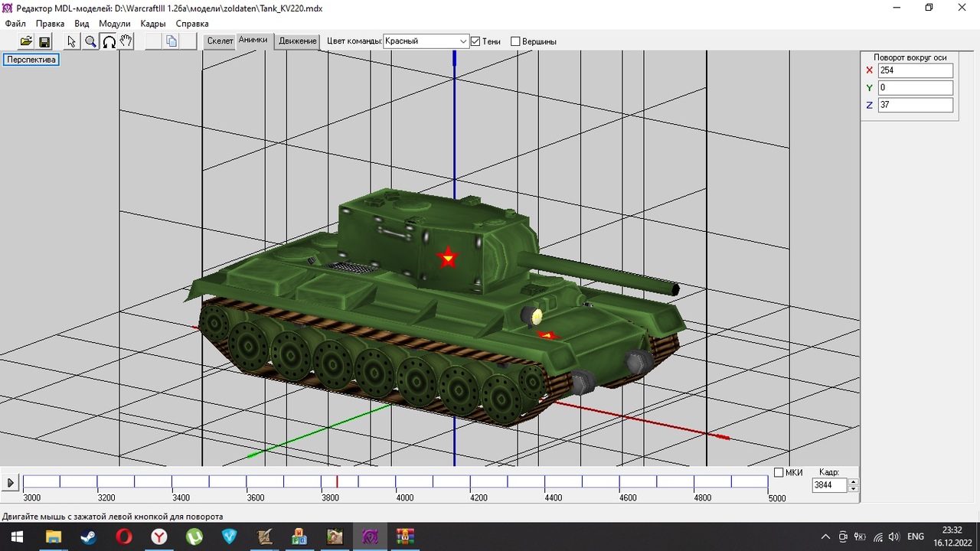Click the blue shield taskbar icon
Screen dimensions: 980x551
click(x=229, y=536)
